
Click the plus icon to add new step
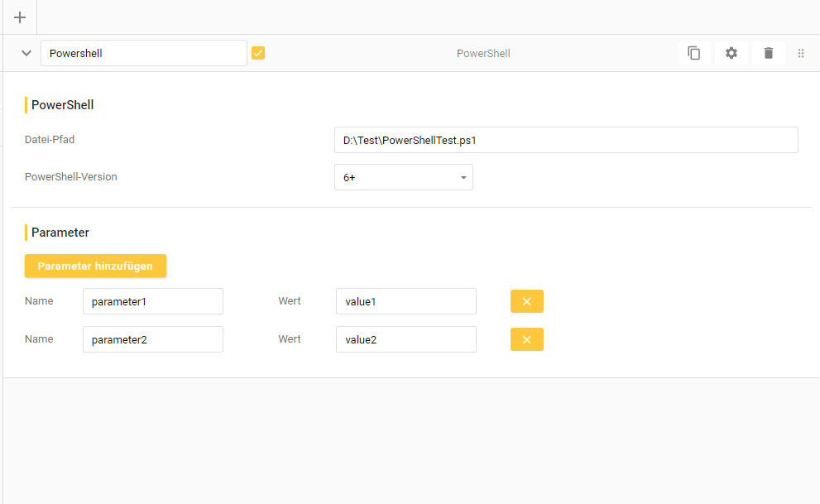(x=20, y=17)
